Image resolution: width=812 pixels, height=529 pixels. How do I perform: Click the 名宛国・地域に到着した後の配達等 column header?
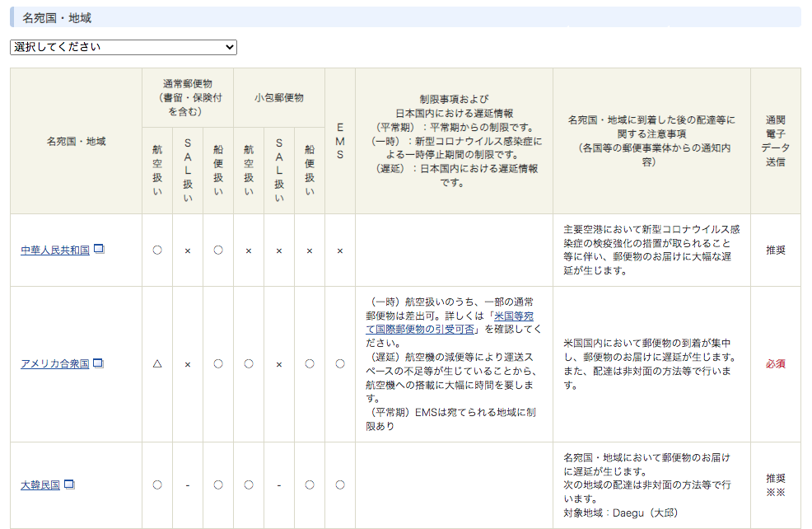click(x=651, y=141)
